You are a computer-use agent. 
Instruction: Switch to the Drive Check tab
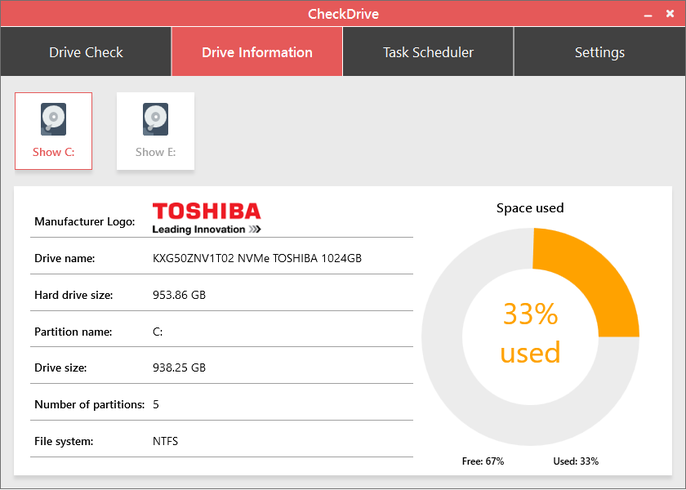tap(86, 52)
